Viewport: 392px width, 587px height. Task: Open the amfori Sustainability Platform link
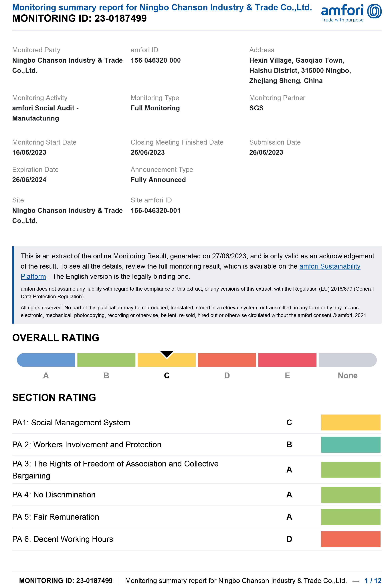pyautogui.click(x=330, y=266)
